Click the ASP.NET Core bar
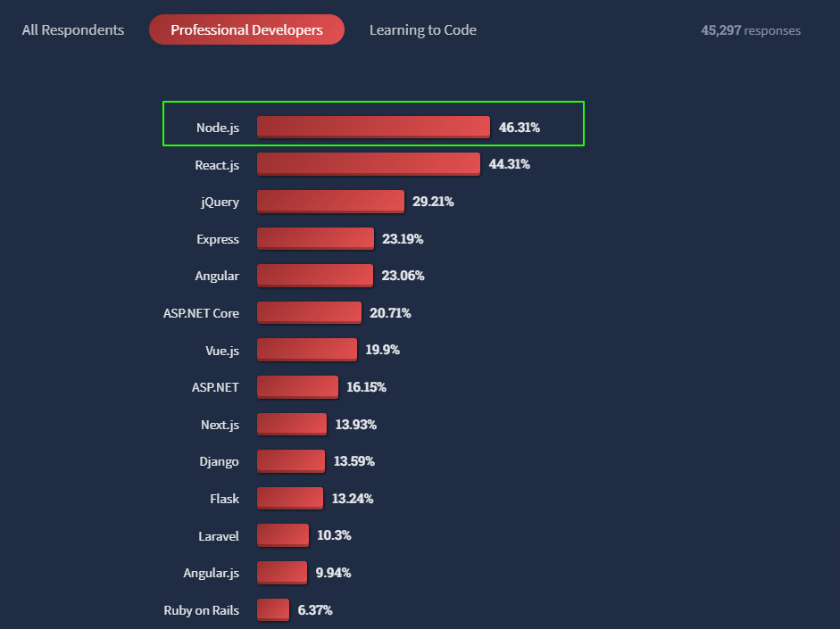This screenshot has width=840, height=629. [x=309, y=312]
